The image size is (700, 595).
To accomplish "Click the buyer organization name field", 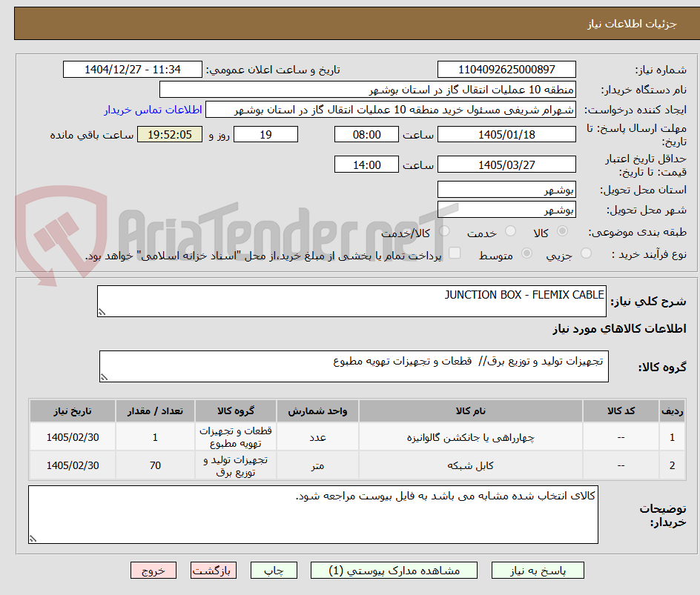I will coord(367,90).
